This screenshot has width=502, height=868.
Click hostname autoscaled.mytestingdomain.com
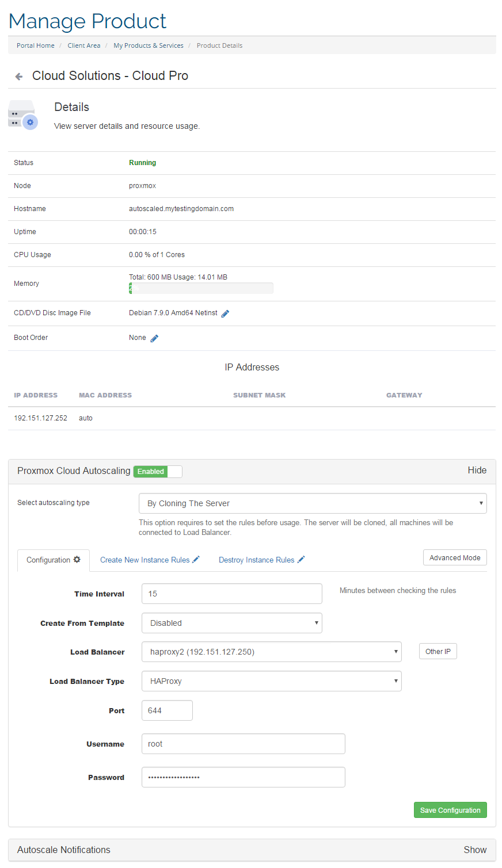[x=181, y=209]
